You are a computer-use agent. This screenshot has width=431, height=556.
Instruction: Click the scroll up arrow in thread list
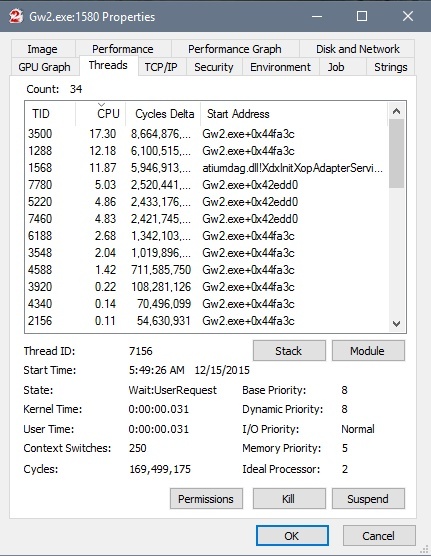(x=397, y=112)
